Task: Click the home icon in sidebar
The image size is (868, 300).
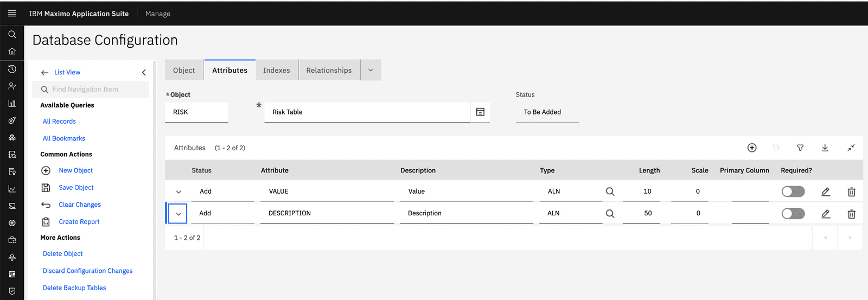Action: pyautogui.click(x=12, y=52)
